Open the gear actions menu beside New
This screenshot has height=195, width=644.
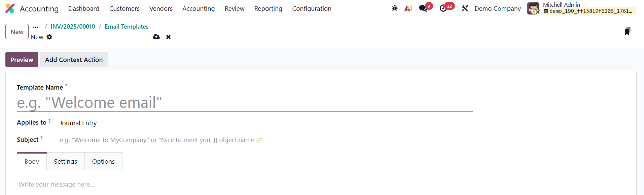coord(49,37)
